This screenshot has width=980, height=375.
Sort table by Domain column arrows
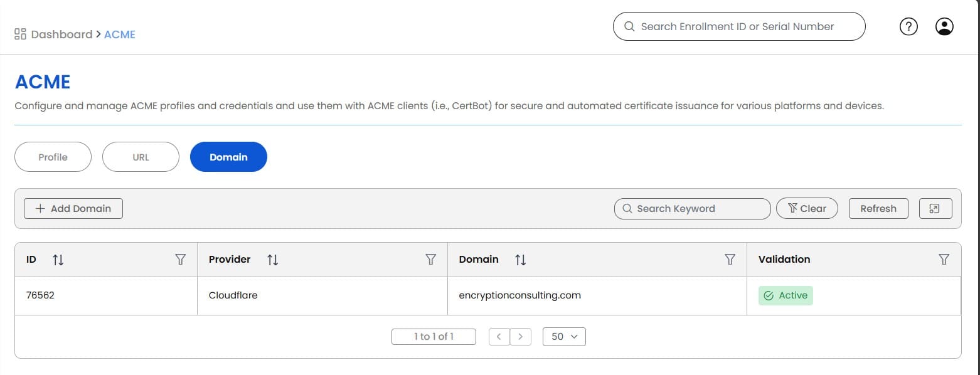520,260
